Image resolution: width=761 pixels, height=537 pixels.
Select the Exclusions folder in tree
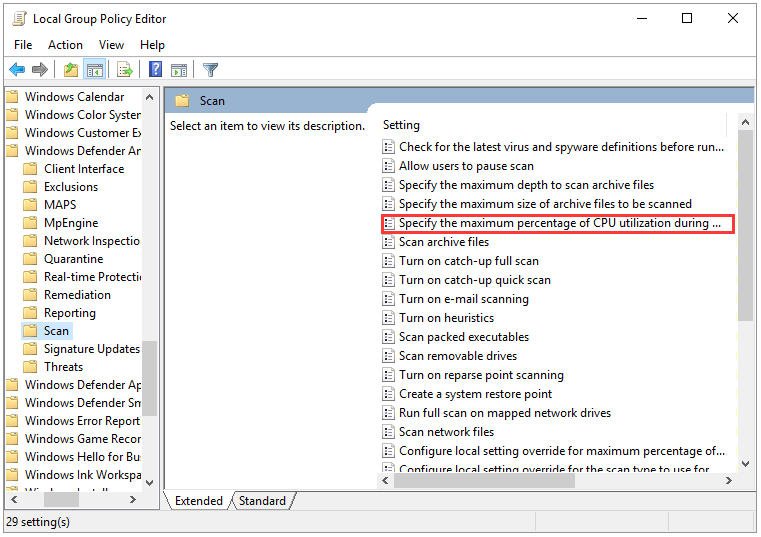pyautogui.click(x=71, y=187)
